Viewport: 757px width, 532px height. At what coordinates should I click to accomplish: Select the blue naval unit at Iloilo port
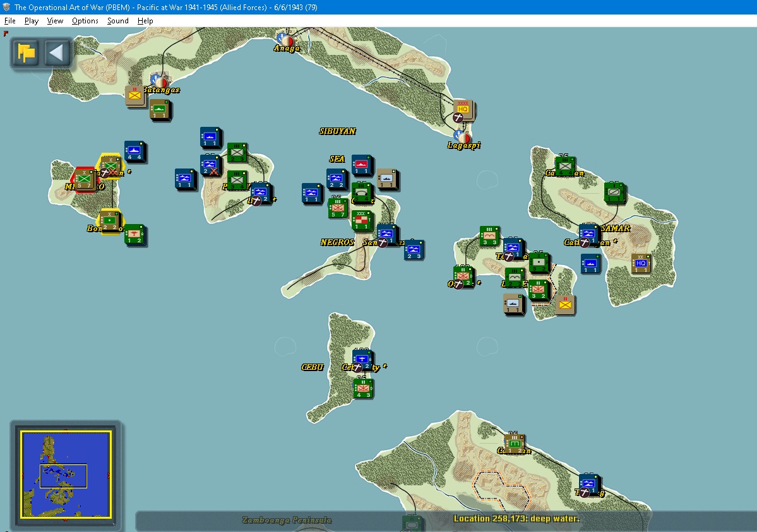point(261,193)
